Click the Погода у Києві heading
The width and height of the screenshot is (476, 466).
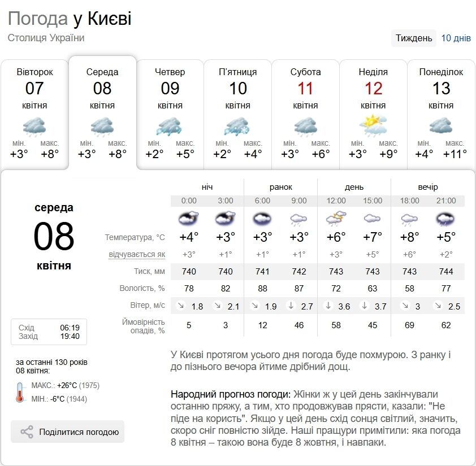70,19
